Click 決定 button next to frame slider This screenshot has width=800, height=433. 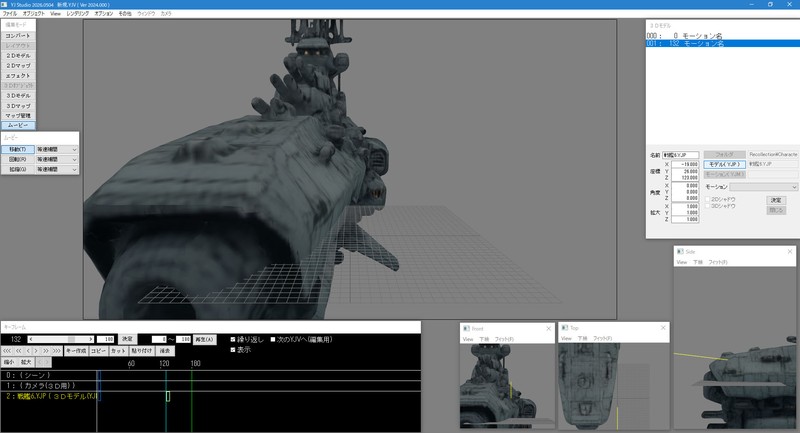point(128,339)
